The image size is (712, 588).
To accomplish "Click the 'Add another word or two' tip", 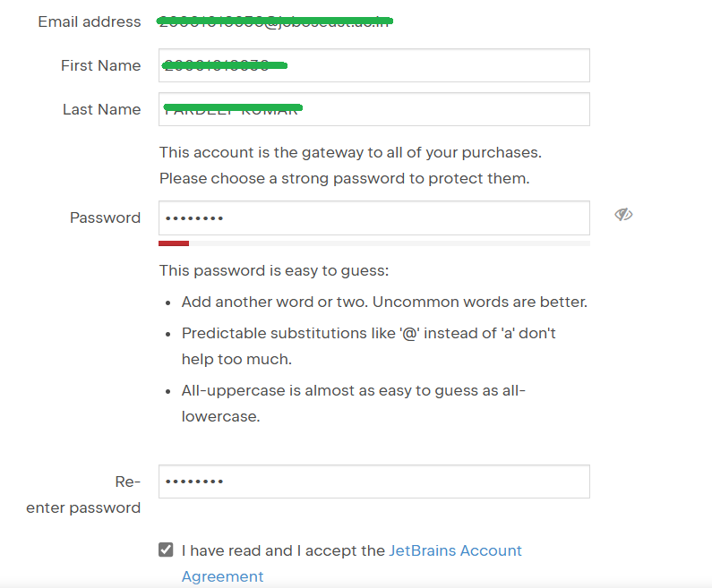I will [x=384, y=302].
